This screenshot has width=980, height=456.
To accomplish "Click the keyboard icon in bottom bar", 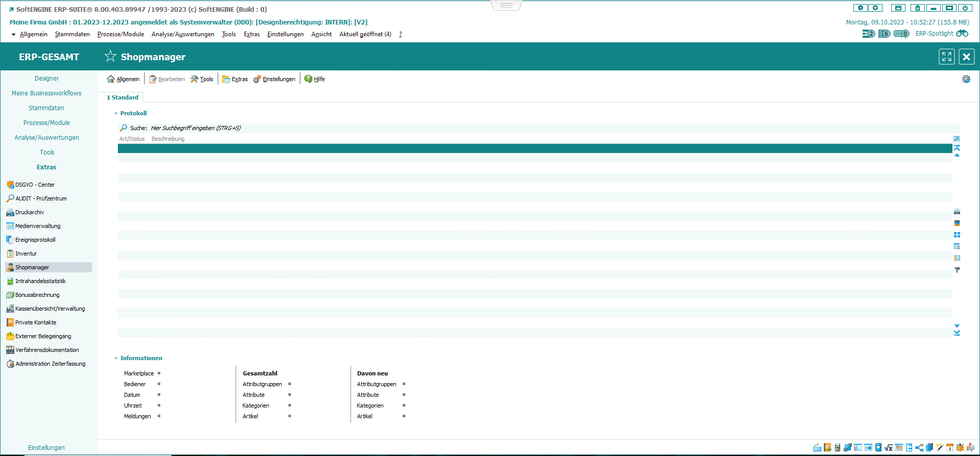I will [817, 447].
